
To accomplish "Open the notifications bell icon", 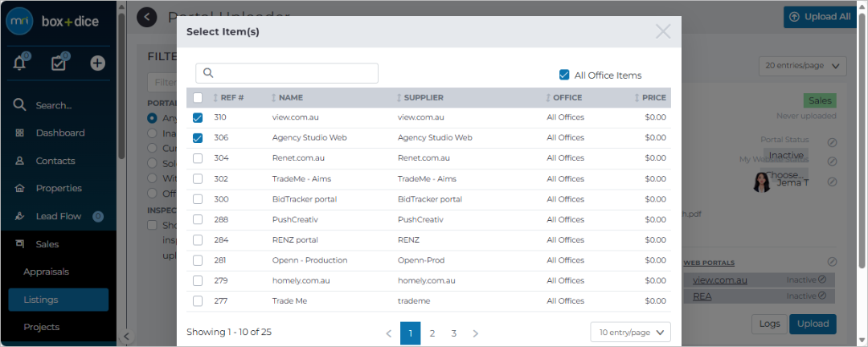I will click(x=20, y=63).
